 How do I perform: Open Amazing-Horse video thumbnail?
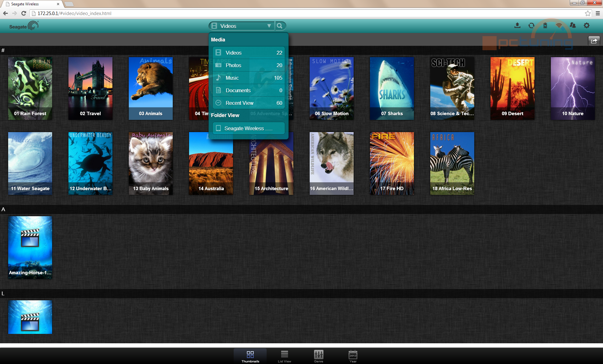(30, 247)
